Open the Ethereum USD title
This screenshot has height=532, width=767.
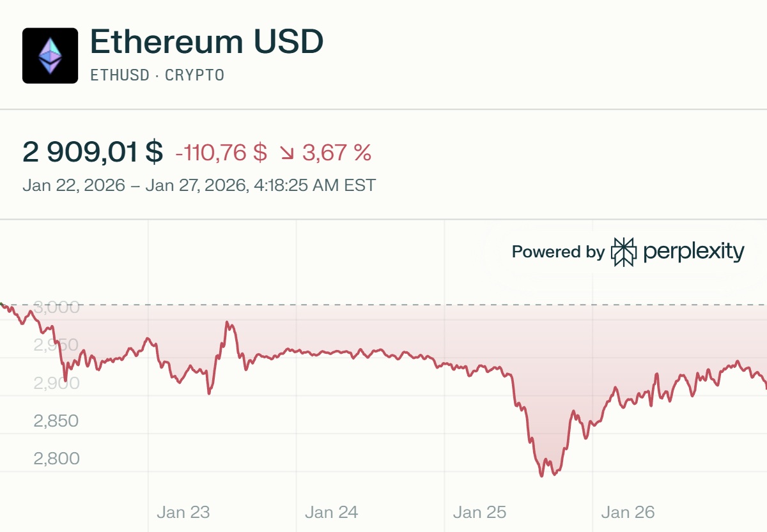click(206, 42)
